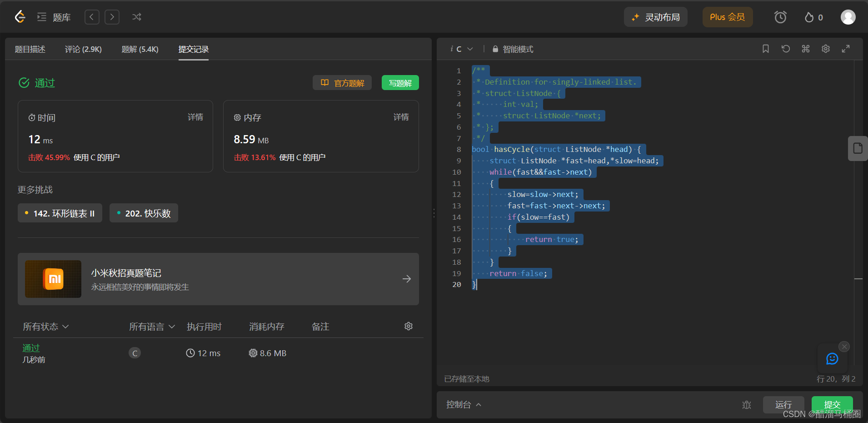
Task: Go to next problem arrow
Action: point(112,17)
